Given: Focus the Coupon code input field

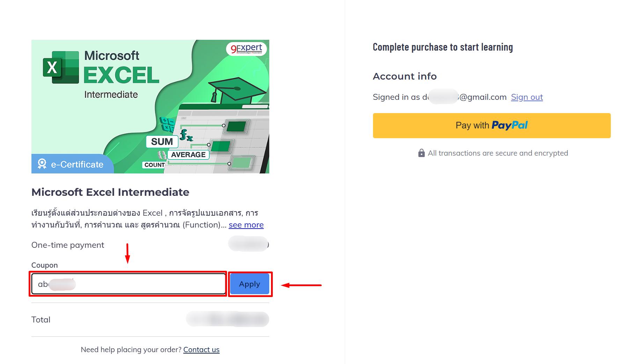Looking at the screenshot, I should [x=129, y=284].
